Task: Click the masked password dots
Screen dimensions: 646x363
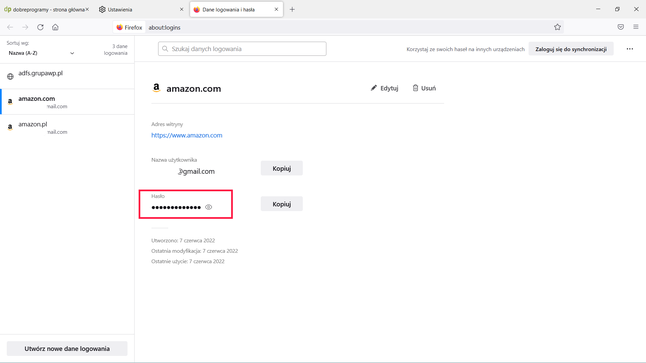Action: pyautogui.click(x=176, y=207)
